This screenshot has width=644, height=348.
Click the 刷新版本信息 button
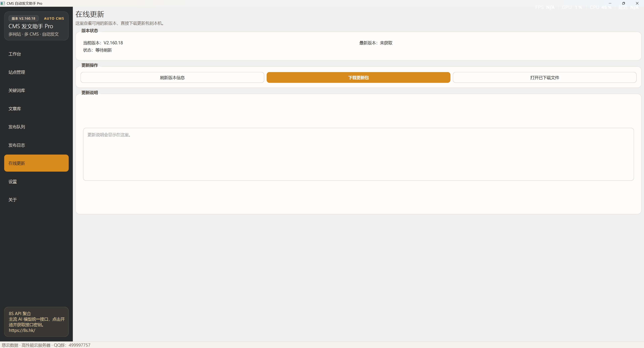point(172,78)
